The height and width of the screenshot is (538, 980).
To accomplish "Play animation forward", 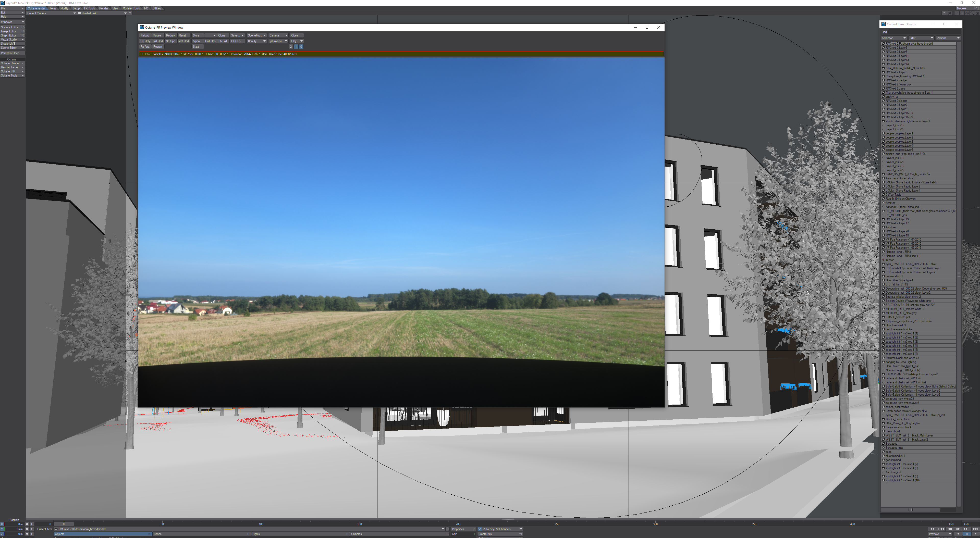I will 975,534.
